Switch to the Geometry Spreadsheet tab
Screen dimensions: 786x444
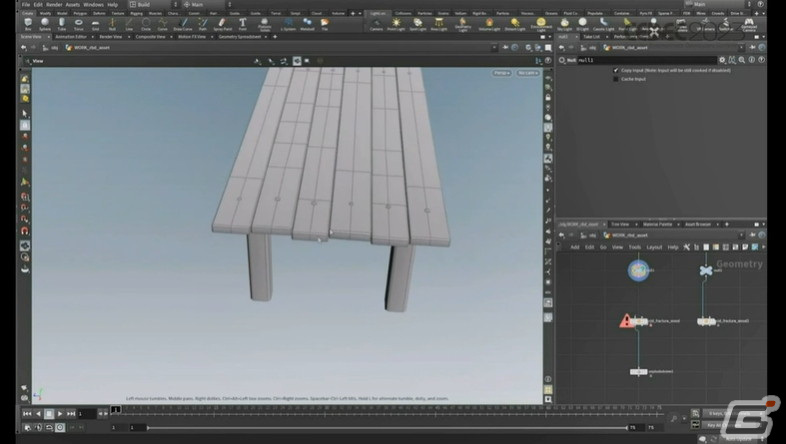[240, 37]
